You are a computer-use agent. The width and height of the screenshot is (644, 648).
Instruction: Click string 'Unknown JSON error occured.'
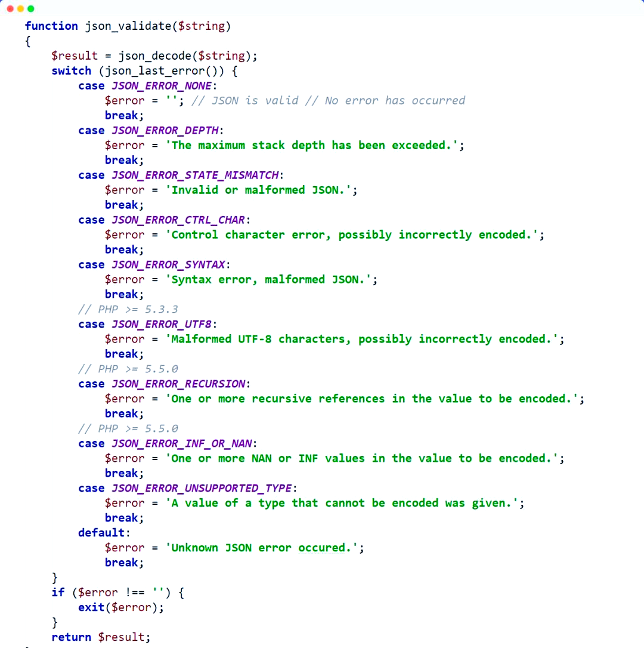point(262,548)
